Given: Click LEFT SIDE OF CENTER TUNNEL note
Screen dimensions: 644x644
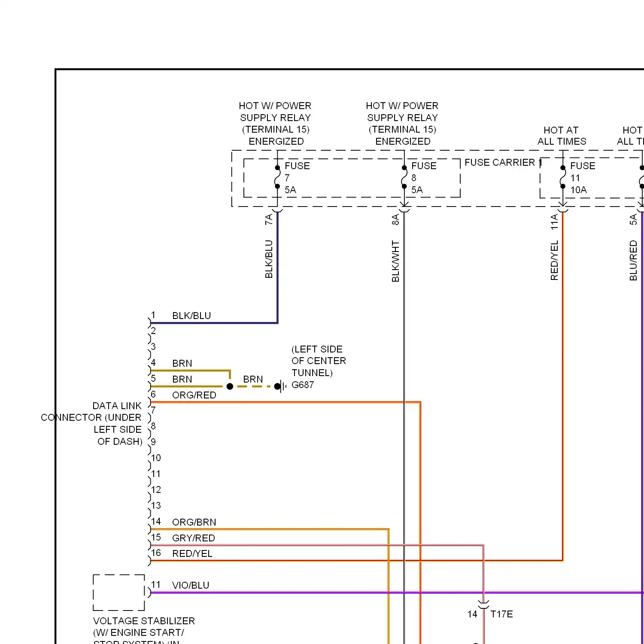Looking at the screenshot, I should [319, 361].
